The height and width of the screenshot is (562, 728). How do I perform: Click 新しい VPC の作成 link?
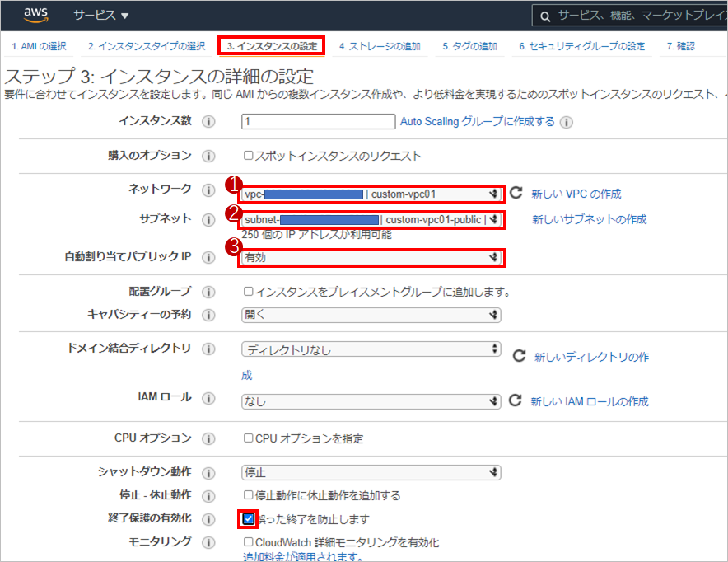pos(576,194)
